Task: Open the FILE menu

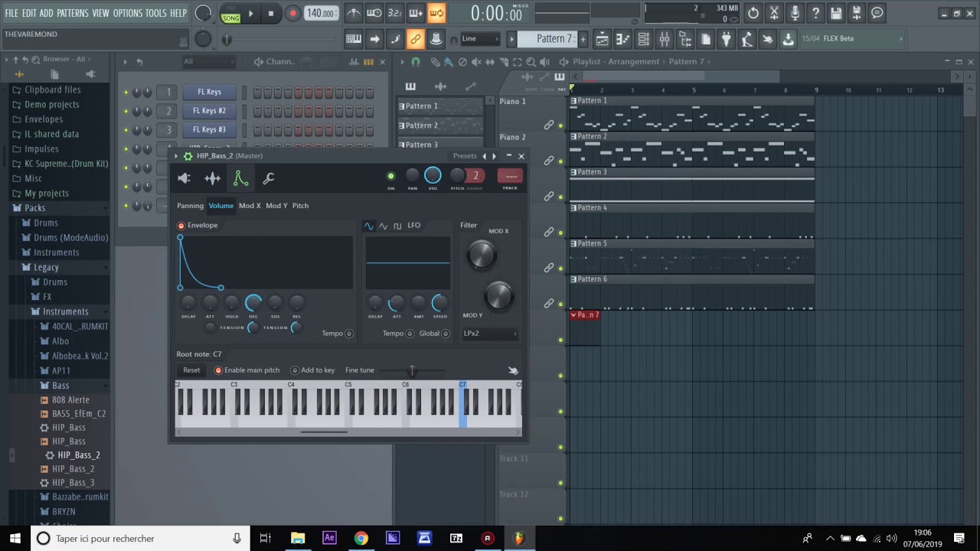Action: [11, 13]
